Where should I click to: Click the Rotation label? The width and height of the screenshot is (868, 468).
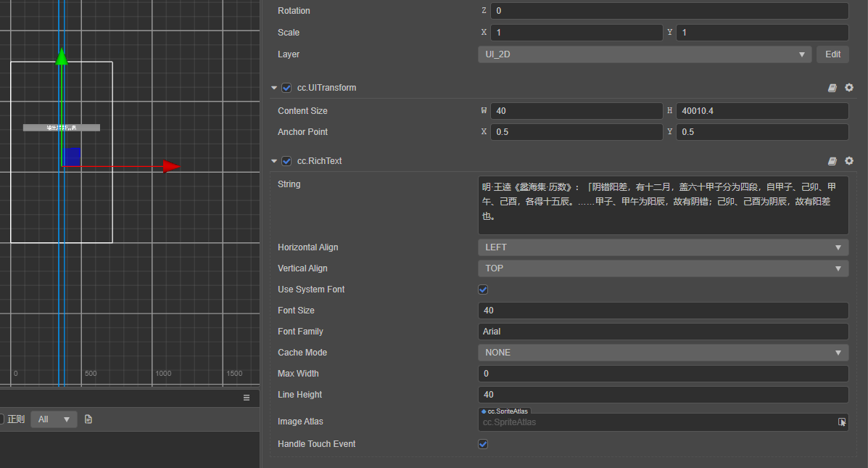click(294, 11)
